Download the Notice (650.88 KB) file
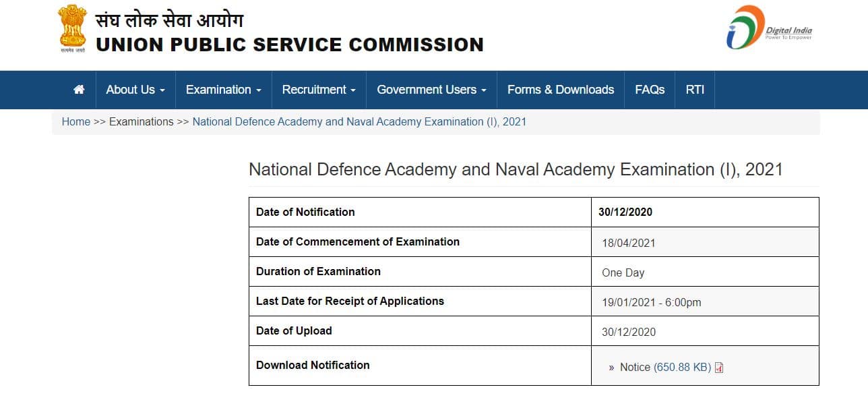This screenshot has width=868, height=404. coord(665,368)
